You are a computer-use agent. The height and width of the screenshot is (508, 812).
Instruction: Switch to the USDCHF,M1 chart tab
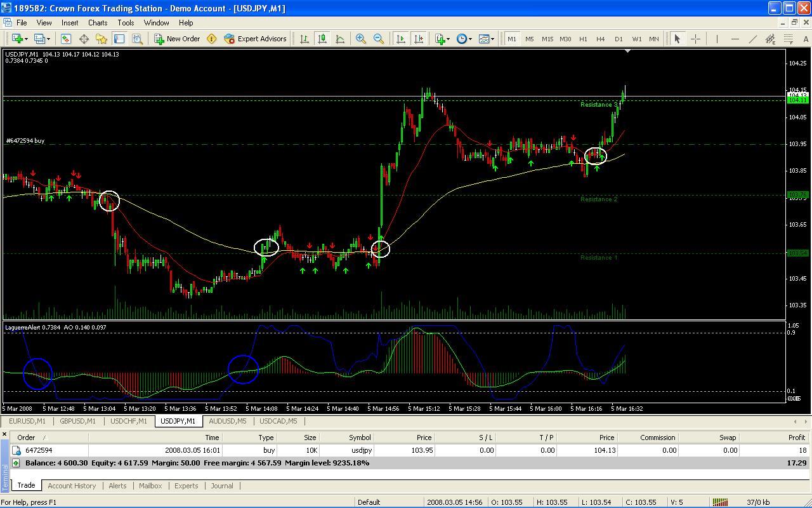tap(129, 421)
